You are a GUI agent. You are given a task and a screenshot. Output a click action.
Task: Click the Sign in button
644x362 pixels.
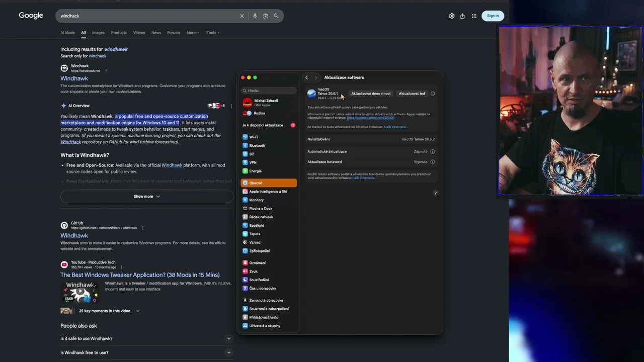pyautogui.click(x=493, y=16)
